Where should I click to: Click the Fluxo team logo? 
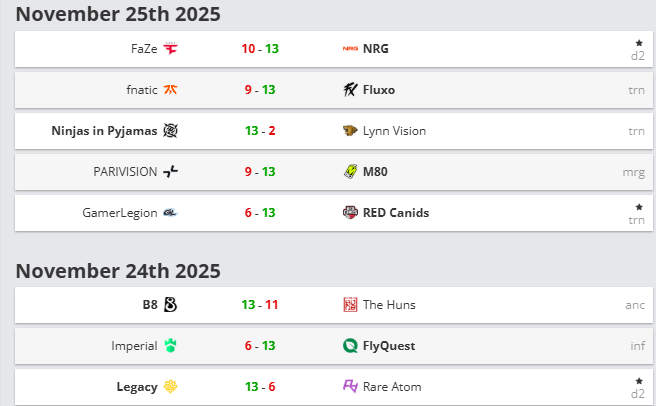tap(350, 90)
